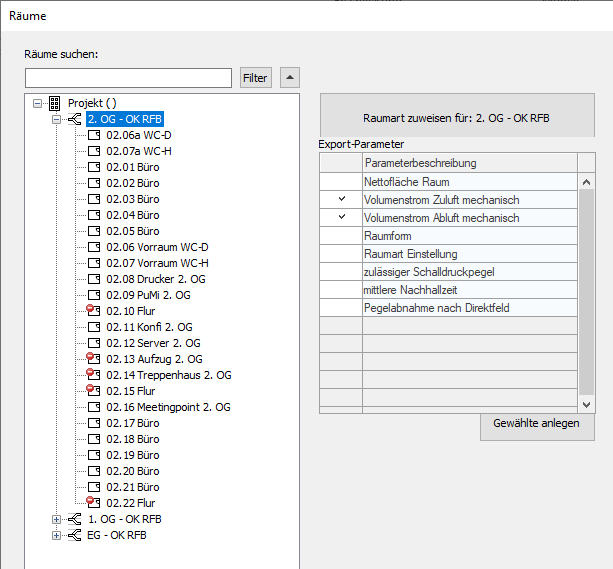
Task: Click room icon of 02.04 Büro
Action: tap(94, 215)
